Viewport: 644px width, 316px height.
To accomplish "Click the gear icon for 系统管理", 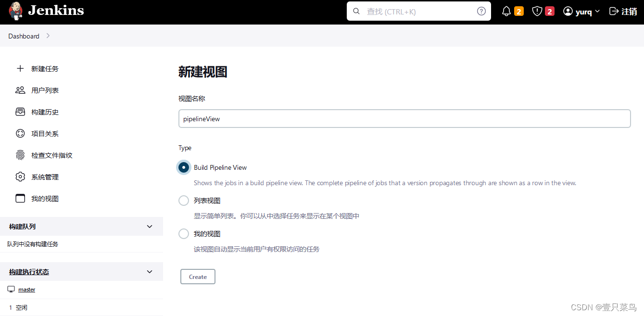I will [20, 177].
